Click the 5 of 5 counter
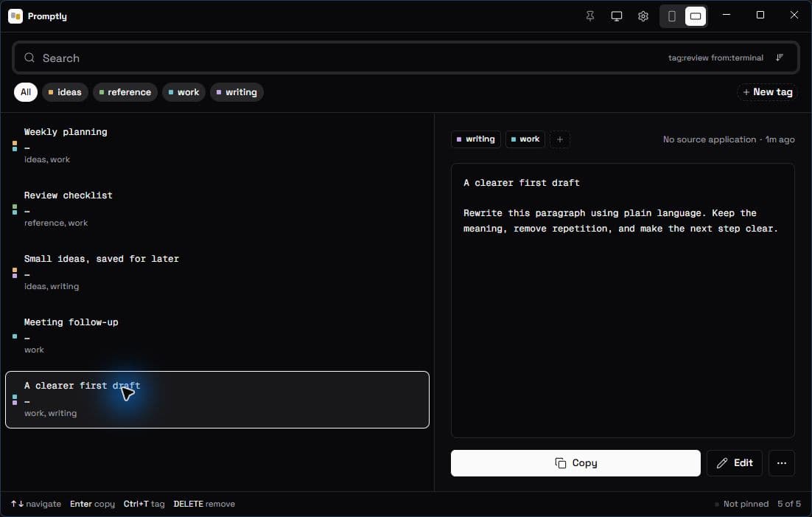812x517 pixels. 788,504
